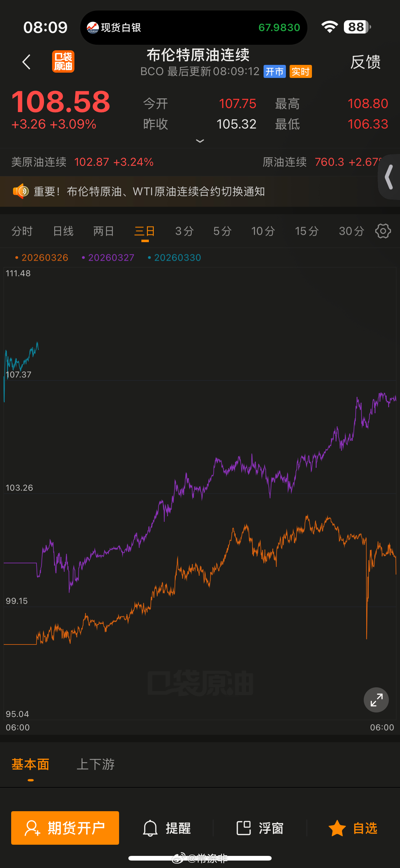
Task: Switch to 5分 chart tab
Action: click(x=223, y=231)
